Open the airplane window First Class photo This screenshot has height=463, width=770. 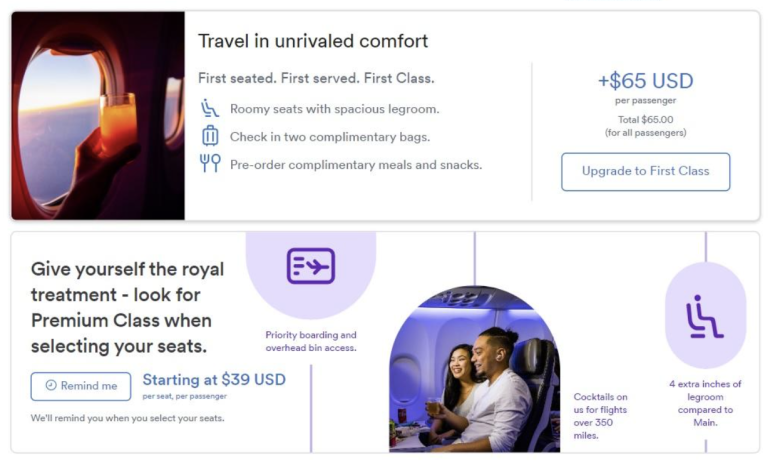coord(98,116)
